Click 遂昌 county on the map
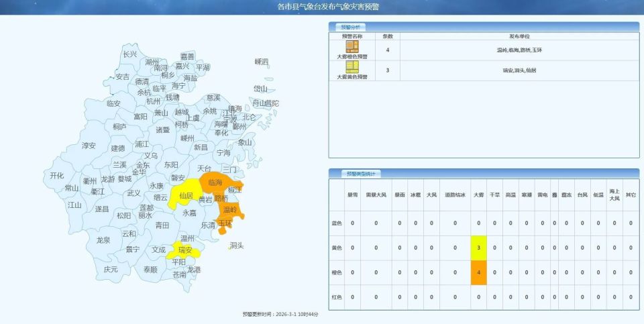This screenshot has height=324, width=644. (x=102, y=209)
